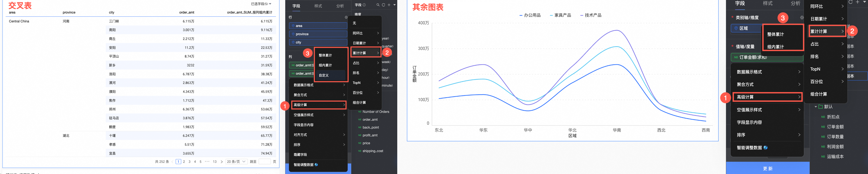
Task: Click the 默认 folder icon in the chart field tree
Action: click(x=821, y=106)
